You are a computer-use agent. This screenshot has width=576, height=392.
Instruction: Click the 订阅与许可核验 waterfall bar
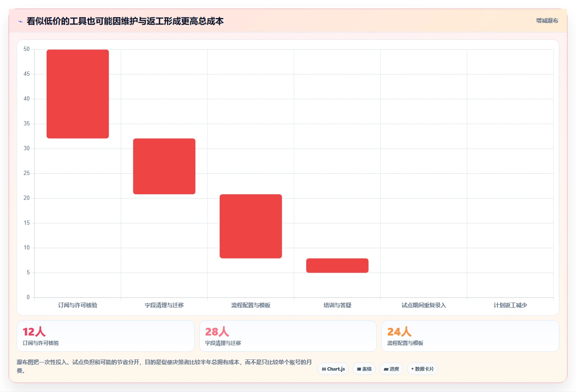pyautogui.click(x=78, y=94)
